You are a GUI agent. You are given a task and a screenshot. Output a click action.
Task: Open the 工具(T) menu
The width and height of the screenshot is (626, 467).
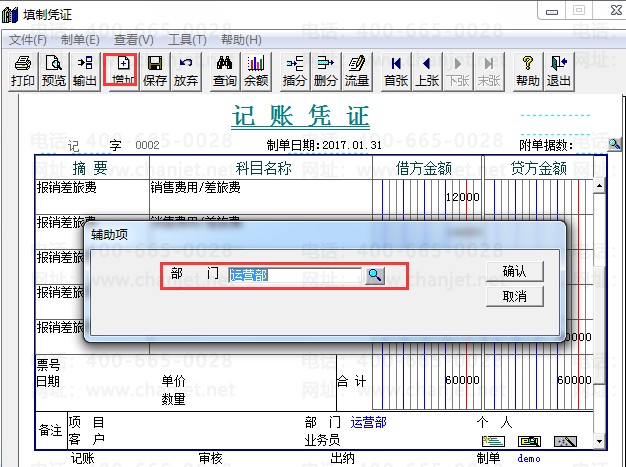187,40
